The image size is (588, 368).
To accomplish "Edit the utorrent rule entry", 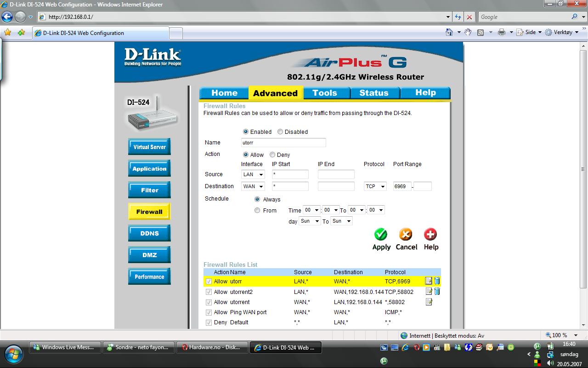I will click(429, 302).
